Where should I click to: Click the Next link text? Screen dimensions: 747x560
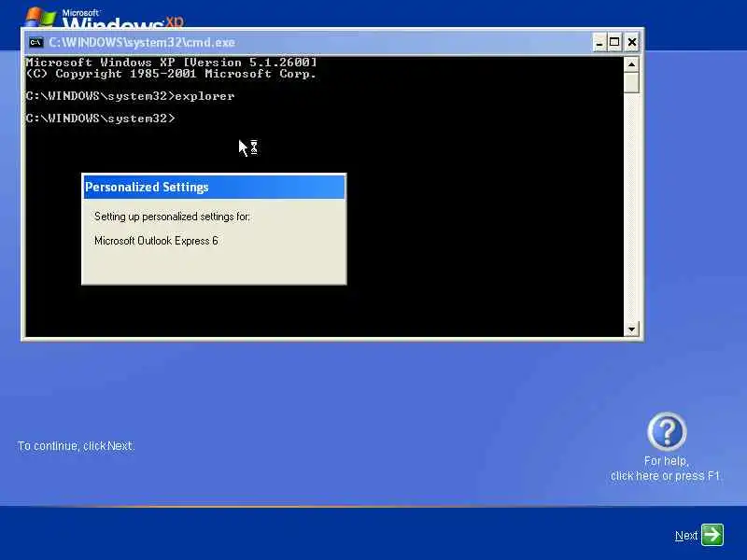tap(686, 536)
